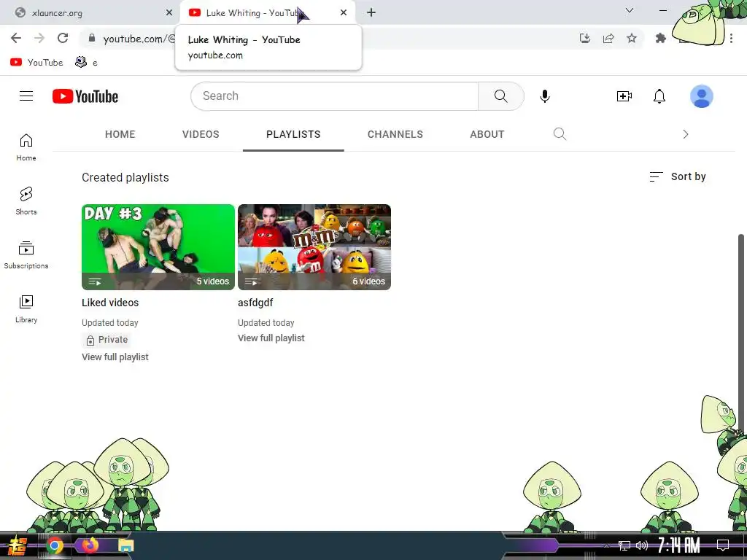Viewport: 747px width, 560px height.
Task: Click the search magnifier button
Action: click(x=500, y=96)
